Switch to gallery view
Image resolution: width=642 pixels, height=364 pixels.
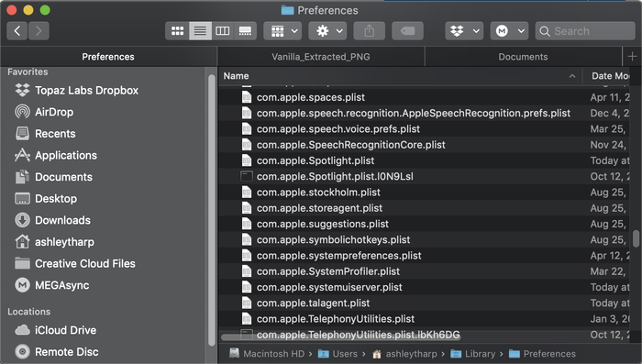click(x=245, y=30)
